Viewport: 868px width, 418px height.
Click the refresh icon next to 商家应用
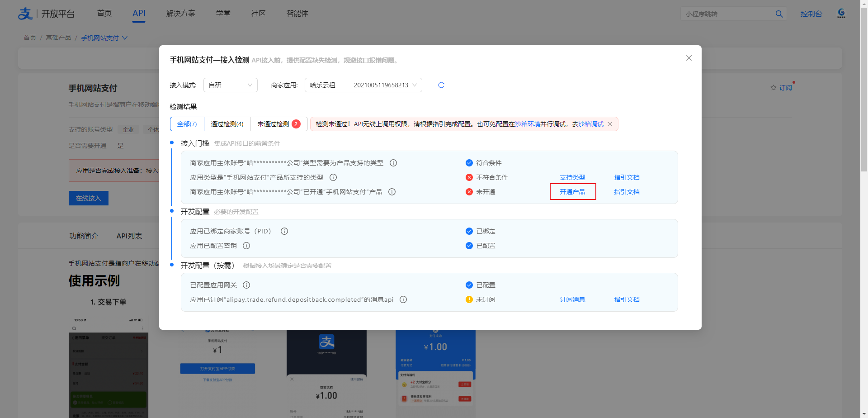pyautogui.click(x=441, y=85)
